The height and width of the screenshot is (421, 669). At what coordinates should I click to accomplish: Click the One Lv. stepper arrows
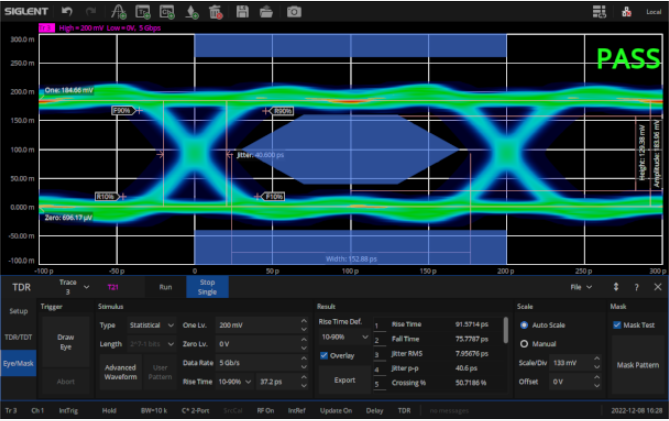pyautogui.click(x=304, y=325)
